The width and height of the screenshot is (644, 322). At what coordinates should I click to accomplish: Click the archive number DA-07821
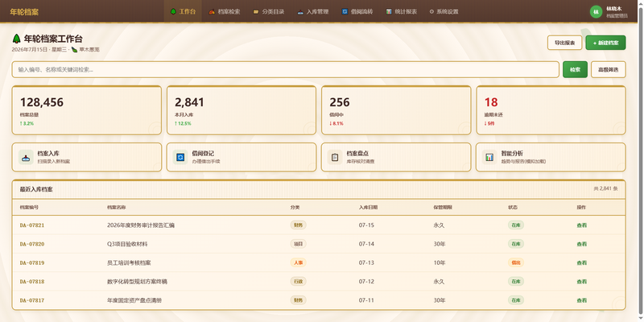click(x=32, y=225)
